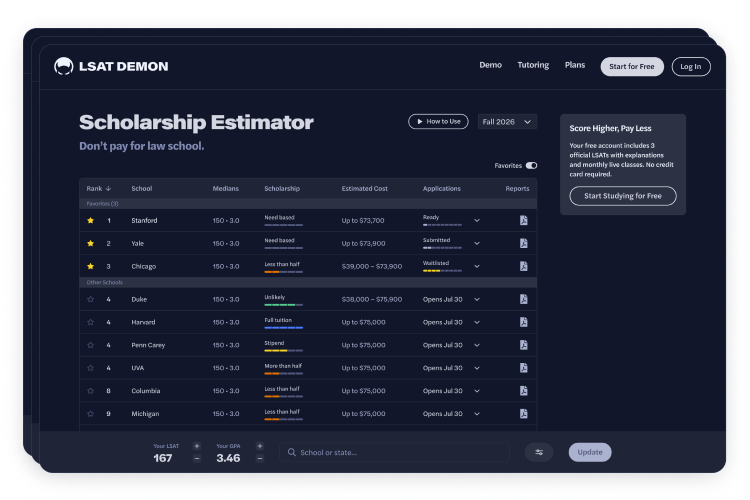This screenshot has width=750, height=500.
Task: Expand Yale's Submitted status chevron
Action: click(x=477, y=244)
